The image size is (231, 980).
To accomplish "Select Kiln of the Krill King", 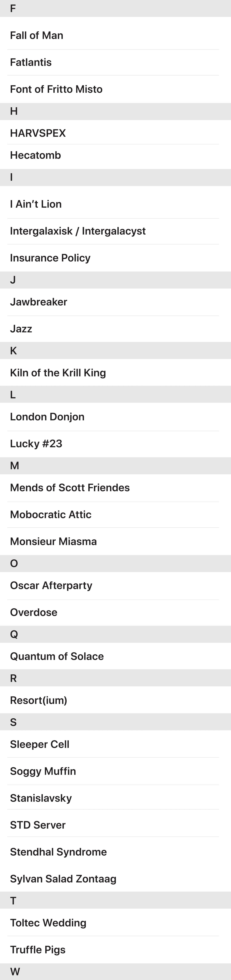I will 58,373.
